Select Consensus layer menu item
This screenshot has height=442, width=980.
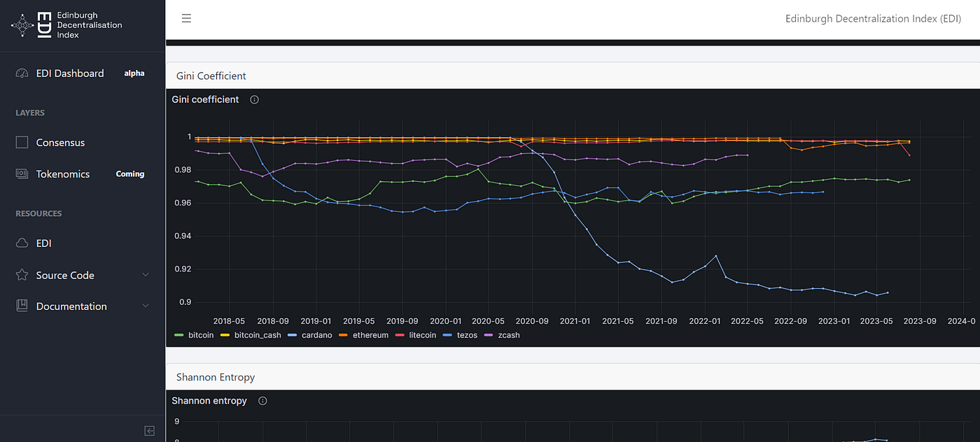click(83, 143)
